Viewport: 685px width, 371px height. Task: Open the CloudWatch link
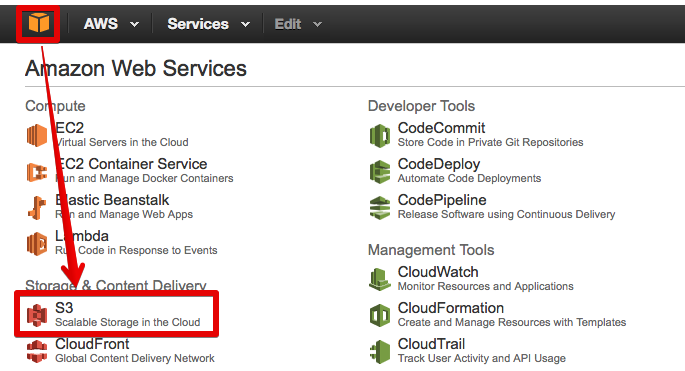pos(438,272)
